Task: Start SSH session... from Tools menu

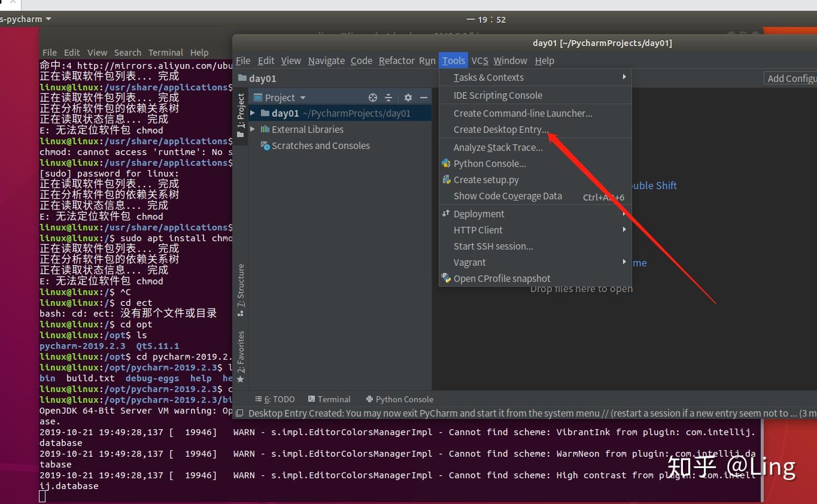Action: pyautogui.click(x=535, y=246)
